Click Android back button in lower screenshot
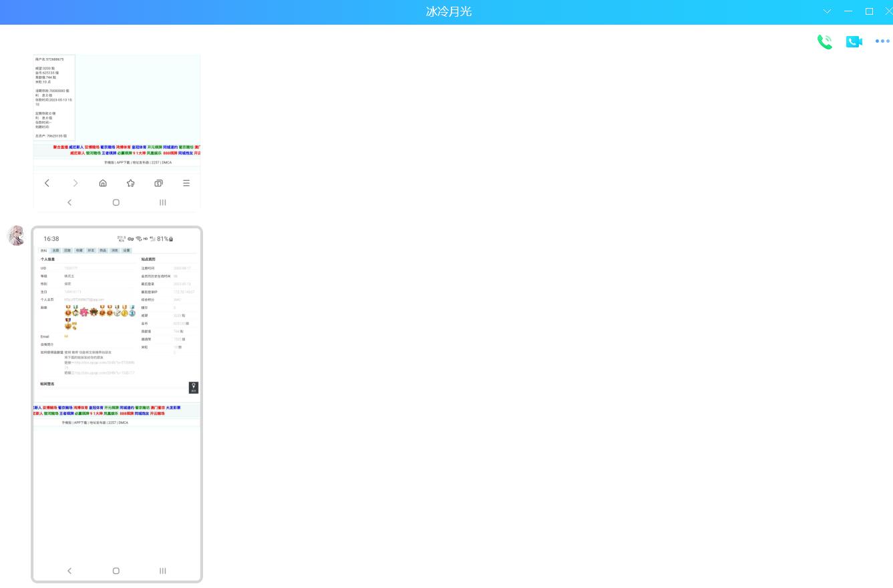 coord(69,571)
